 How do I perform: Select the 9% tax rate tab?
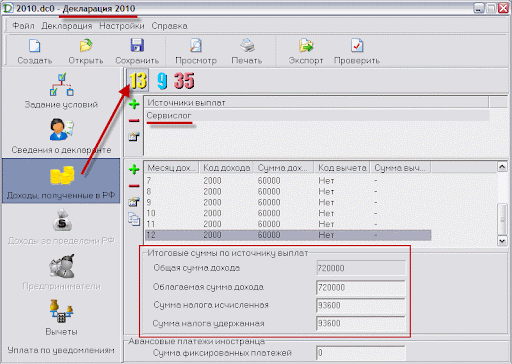pos(162,81)
